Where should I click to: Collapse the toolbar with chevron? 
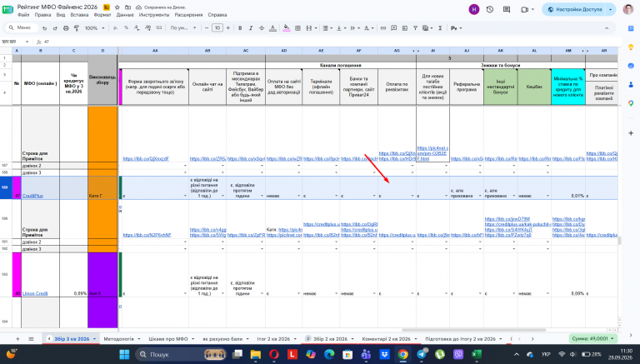pos(607,28)
